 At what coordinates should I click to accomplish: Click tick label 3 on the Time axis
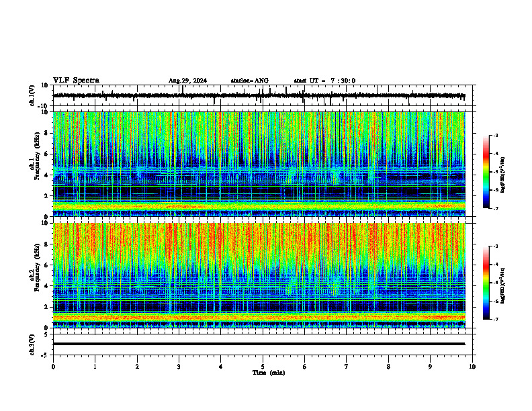tap(179, 367)
